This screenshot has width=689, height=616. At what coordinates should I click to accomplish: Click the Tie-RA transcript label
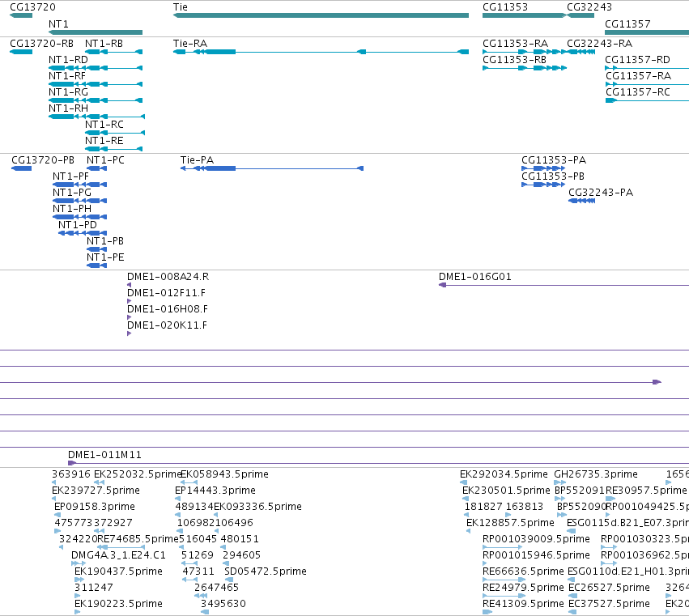(x=189, y=44)
